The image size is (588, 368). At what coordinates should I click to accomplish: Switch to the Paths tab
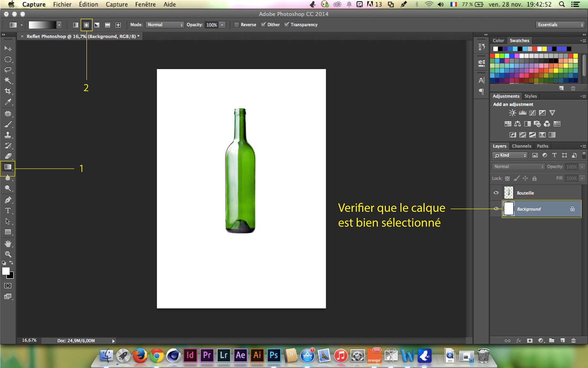(x=542, y=146)
